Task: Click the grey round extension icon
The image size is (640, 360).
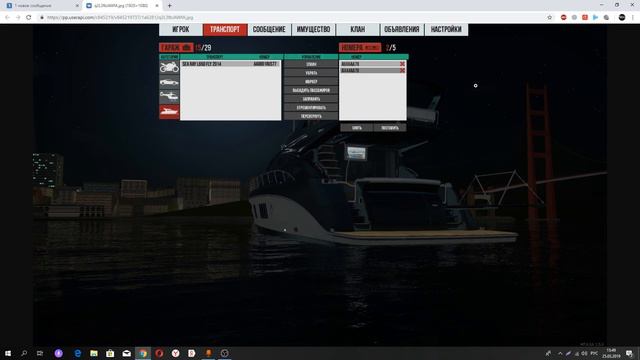Action: (x=574, y=18)
